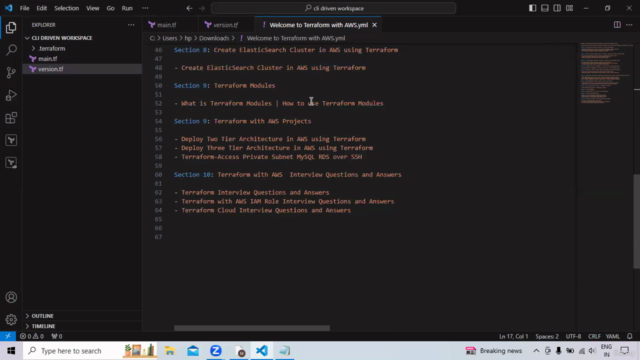Screen dimensions: 640x360
Task: Open the errors and warnings status indicator
Action: click(x=31, y=336)
